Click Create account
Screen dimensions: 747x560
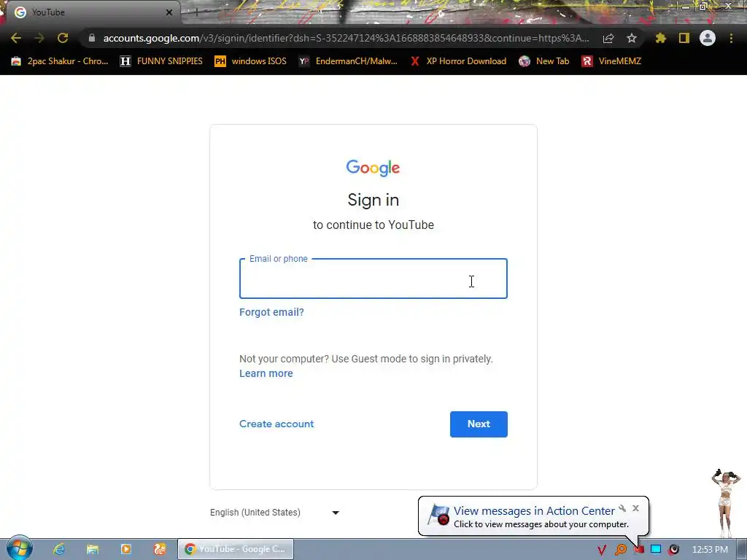click(276, 424)
